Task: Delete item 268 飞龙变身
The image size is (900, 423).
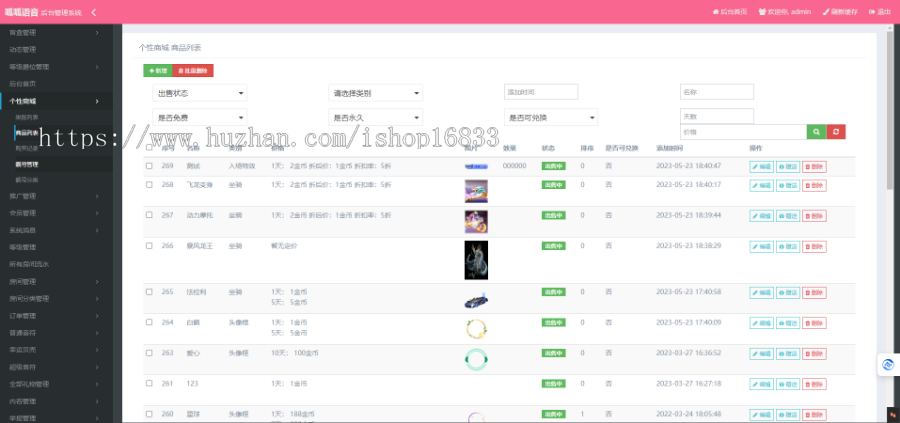Action: coord(814,185)
